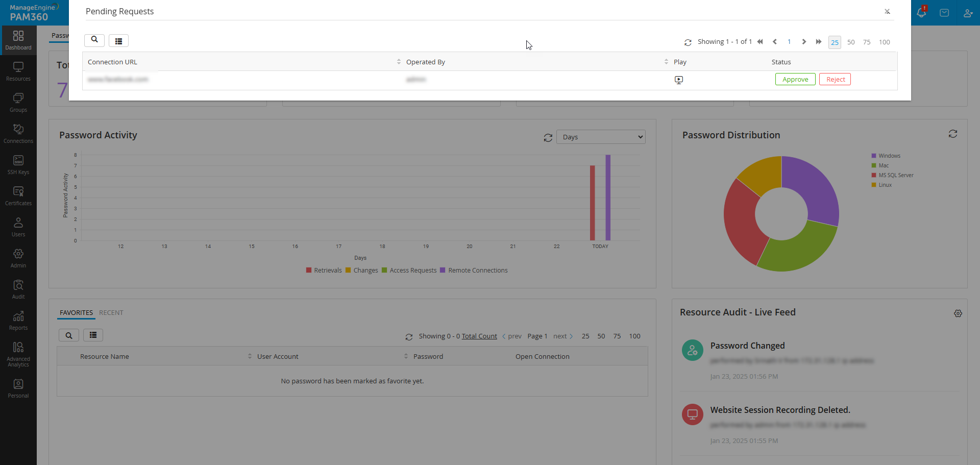Toggle Retrievals series in chart legend

pyautogui.click(x=324, y=271)
